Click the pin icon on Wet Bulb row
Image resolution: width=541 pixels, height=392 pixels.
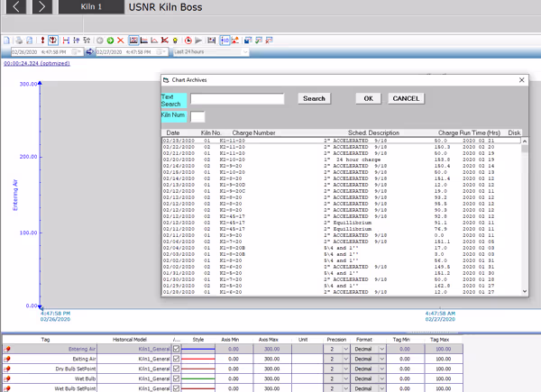[7, 378]
